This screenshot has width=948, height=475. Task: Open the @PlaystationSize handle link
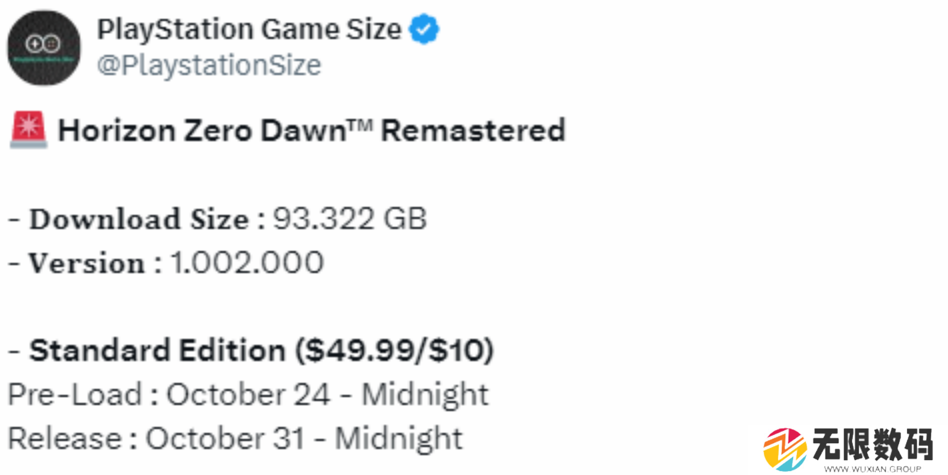click(209, 65)
